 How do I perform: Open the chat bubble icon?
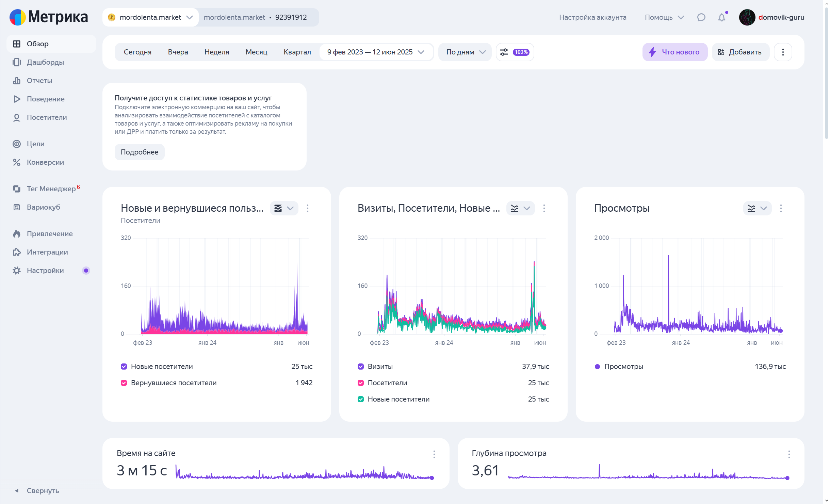[x=701, y=17]
